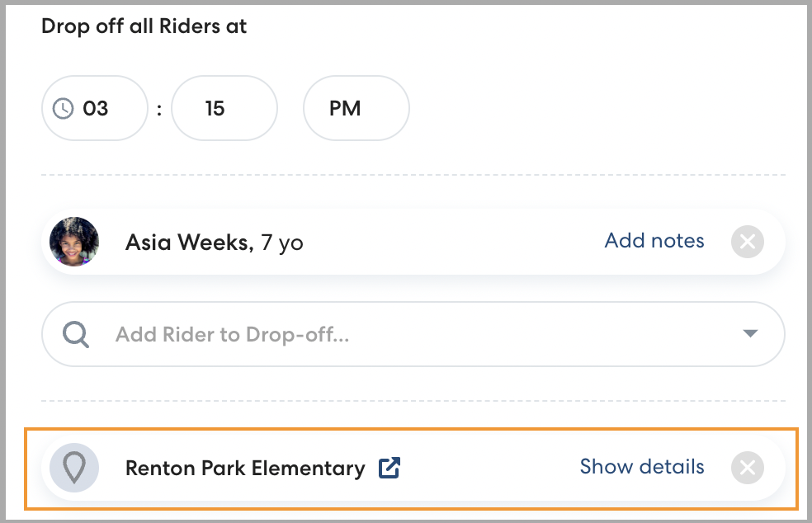The image size is (812, 523).
Task: Select the minutes field showing 15
Action: [x=223, y=108]
